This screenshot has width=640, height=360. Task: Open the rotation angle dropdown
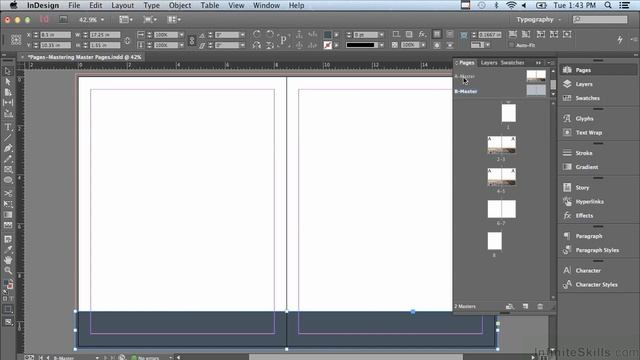[242, 35]
